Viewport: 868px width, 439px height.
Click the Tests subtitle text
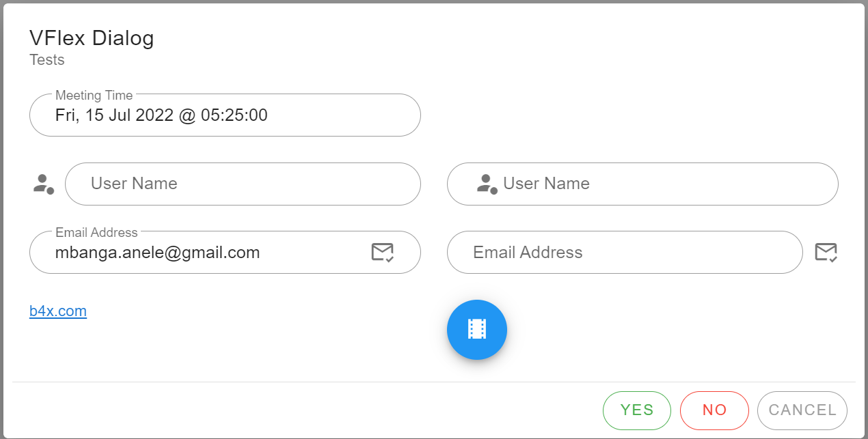tap(47, 60)
